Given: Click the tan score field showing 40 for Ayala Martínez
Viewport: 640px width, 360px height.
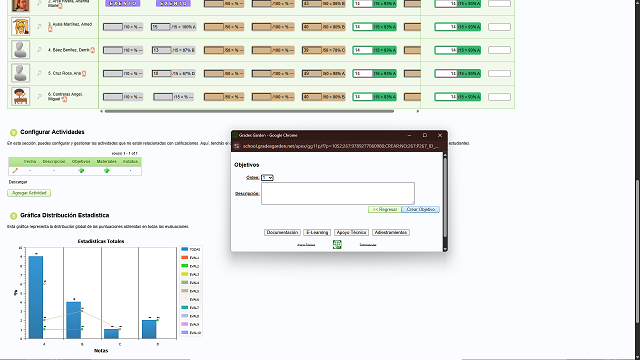Looking at the screenshot, I should point(311,27).
